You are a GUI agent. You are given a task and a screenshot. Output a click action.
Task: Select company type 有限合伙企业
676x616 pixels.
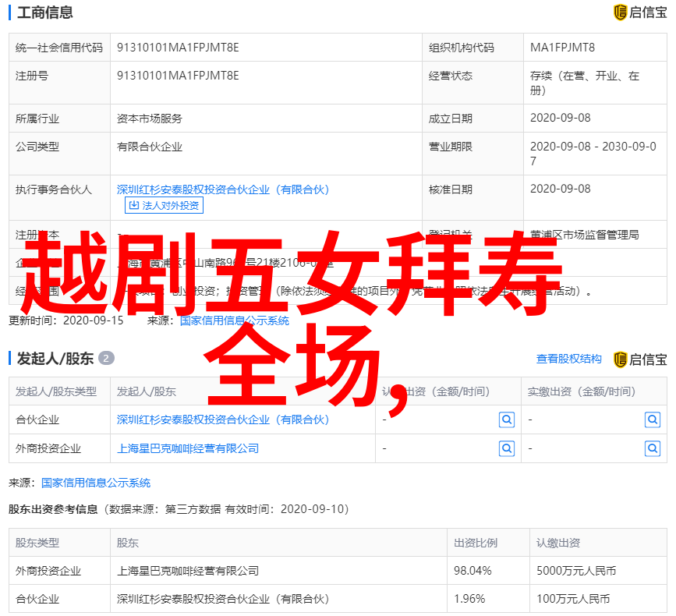coord(150,147)
